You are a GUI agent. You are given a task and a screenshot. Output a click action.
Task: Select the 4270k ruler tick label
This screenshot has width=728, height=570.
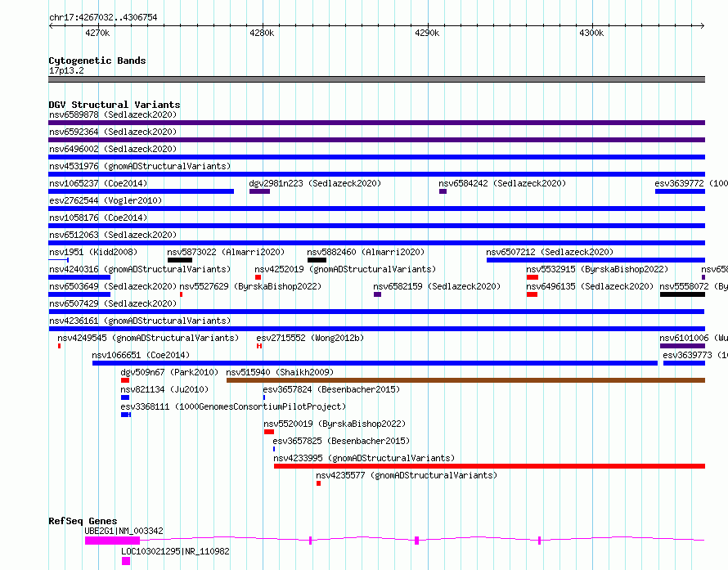[97, 33]
